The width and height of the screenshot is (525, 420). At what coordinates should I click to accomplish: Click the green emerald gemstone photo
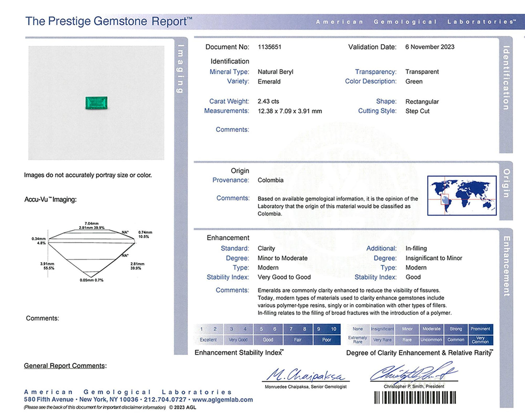96,103
